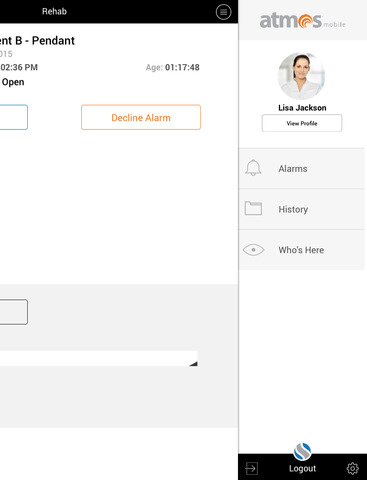This screenshot has width=367, height=480.
Task: Click the Alarms bell icon
Action: 253,168
